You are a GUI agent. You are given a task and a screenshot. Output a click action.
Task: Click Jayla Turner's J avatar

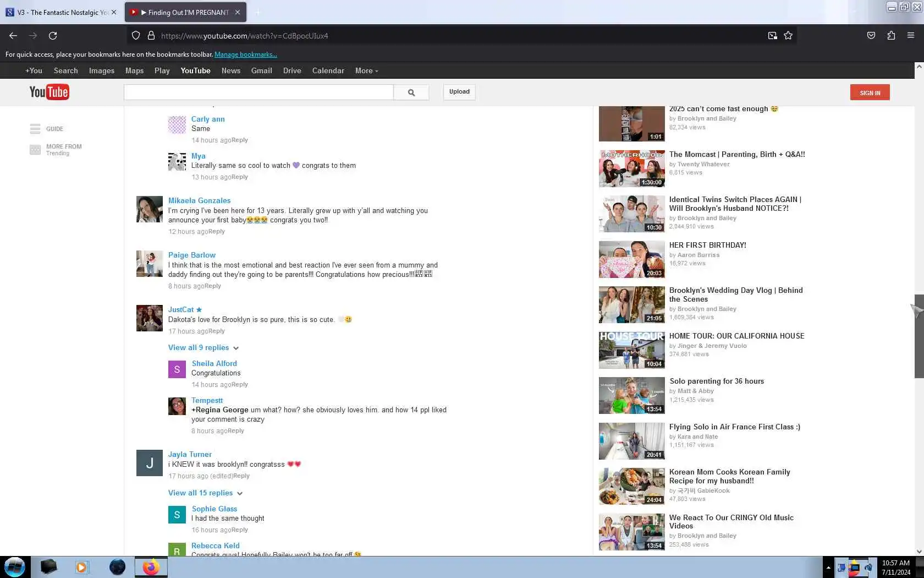[150, 463]
